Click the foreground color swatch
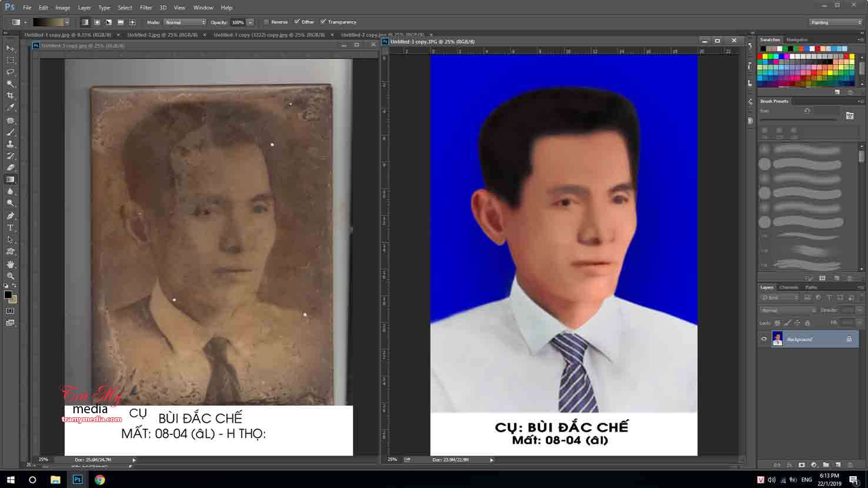868x488 pixels. pyautogui.click(x=8, y=294)
